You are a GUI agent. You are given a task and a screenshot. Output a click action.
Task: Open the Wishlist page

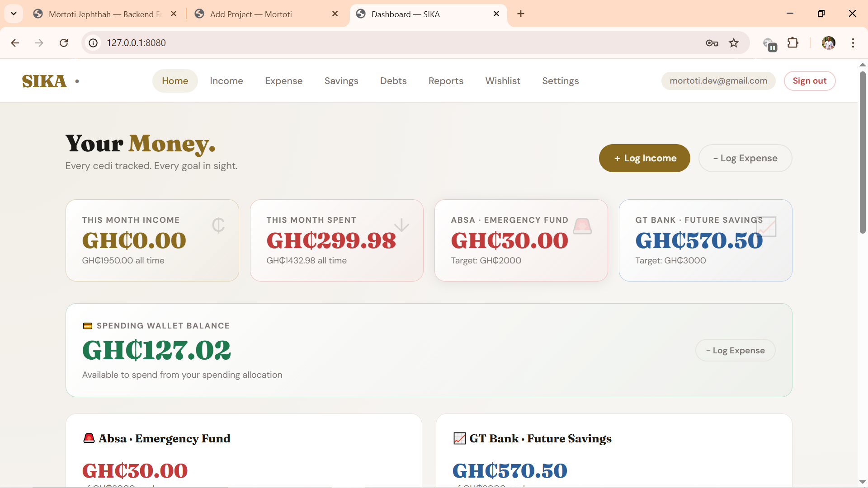pos(503,81)
